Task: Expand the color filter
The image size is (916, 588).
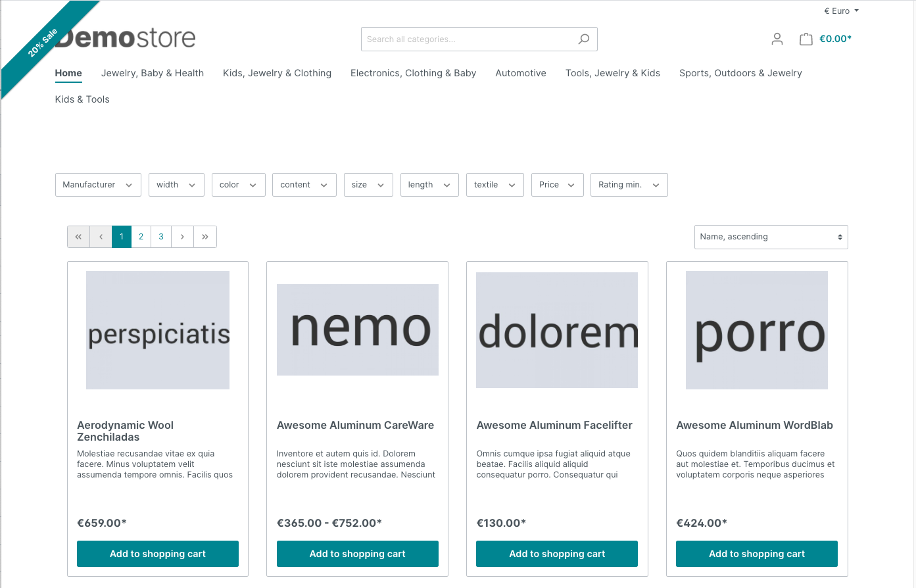Action: click(239, 185)
